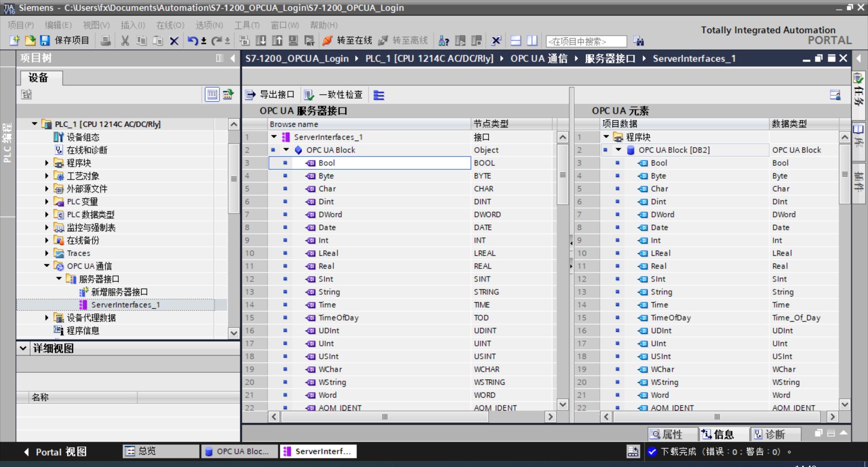
Task: Click the 导出接口 (Export interface) button
Action: pyautogui.click(x=270, y=95)
